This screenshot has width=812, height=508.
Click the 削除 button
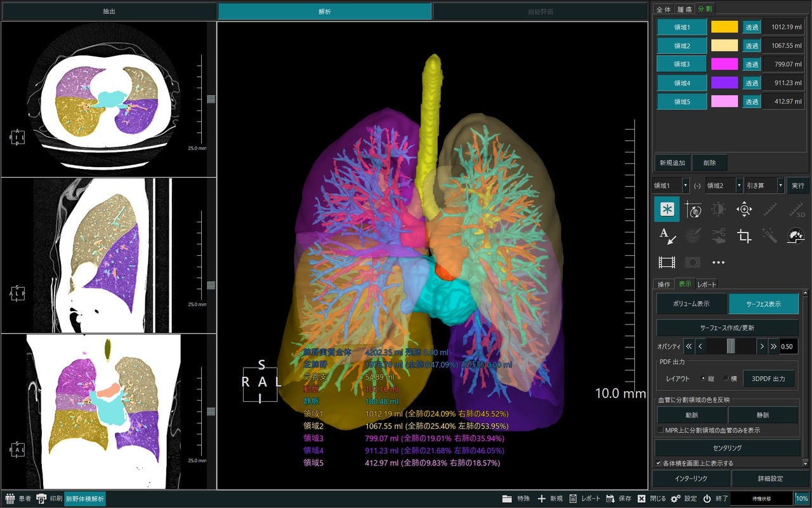(x=709, y=163)
